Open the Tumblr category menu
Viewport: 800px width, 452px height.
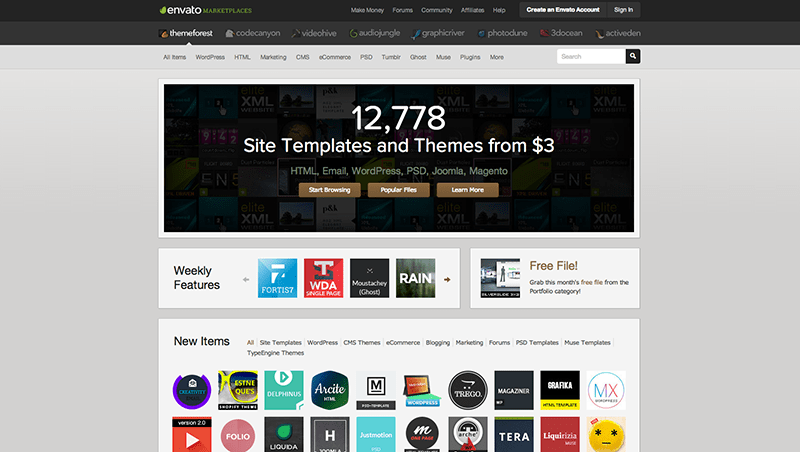pyautogui.click(x=391, y=57)
